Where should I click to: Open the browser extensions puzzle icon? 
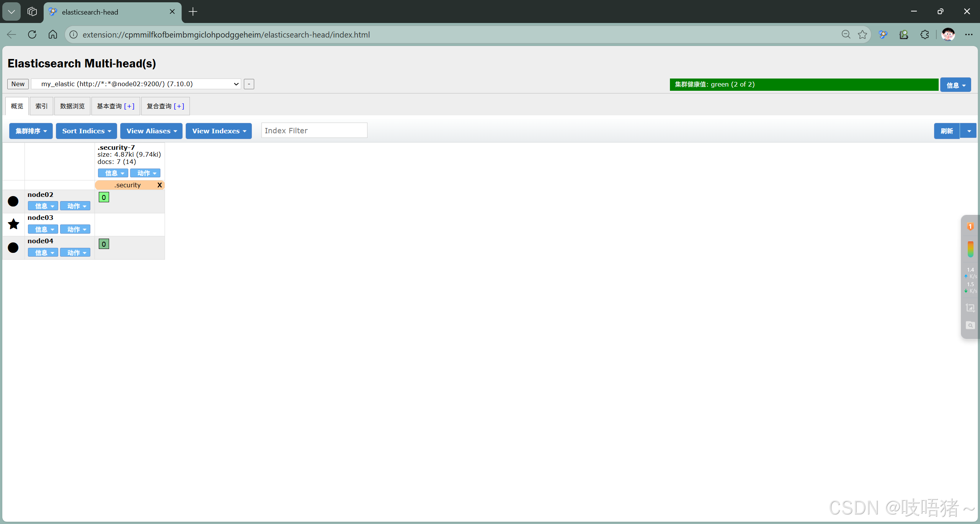pos(924,34)
